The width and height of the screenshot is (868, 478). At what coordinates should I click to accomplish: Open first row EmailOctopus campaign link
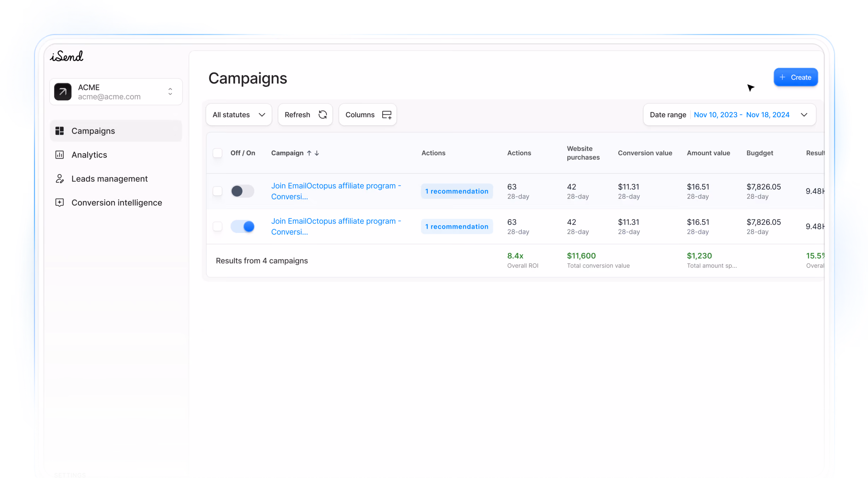336,191
